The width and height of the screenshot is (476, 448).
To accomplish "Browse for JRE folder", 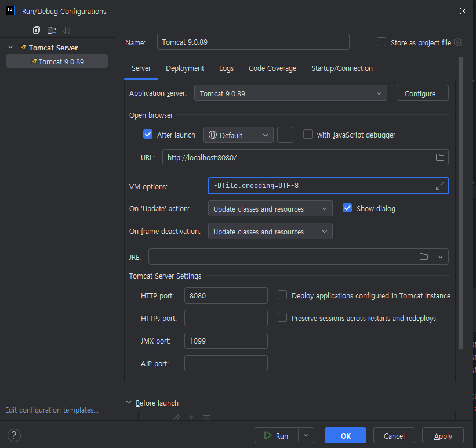I will tap(424, 256).
